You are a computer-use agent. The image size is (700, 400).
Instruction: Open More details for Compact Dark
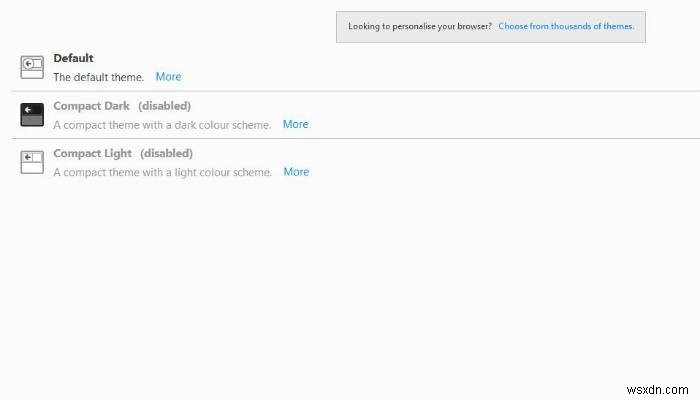click(x=295, y=125)
